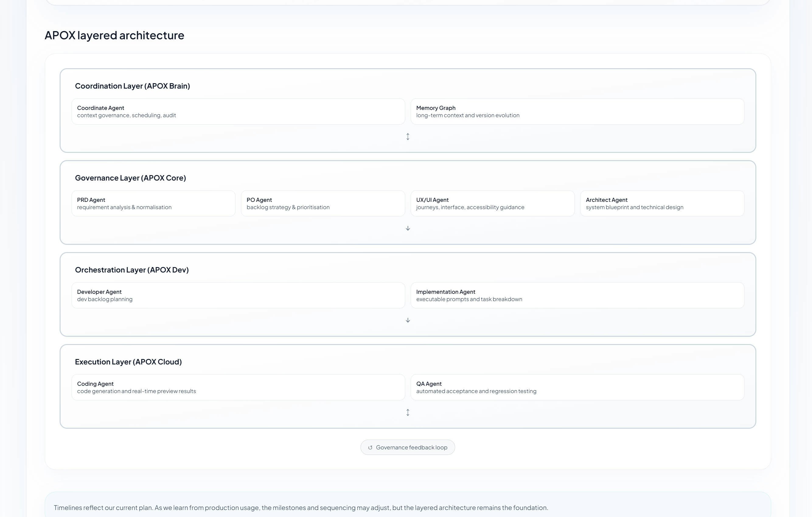
Task: Open the PO Agent card
Action: (x=323, y=203)
